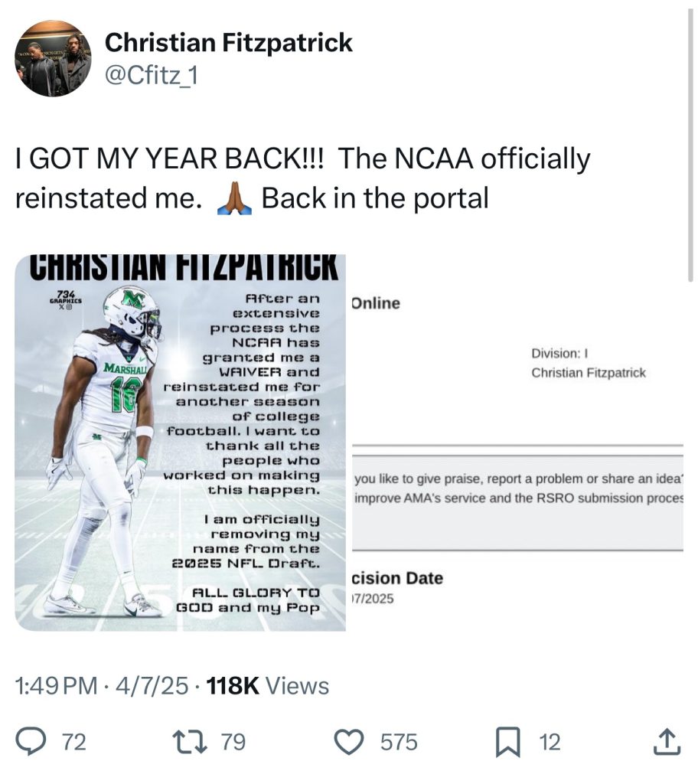The height and width of the screenshot is (784, 698).
Task: Open the Marshall player graphic image
Action: [180, 443]
